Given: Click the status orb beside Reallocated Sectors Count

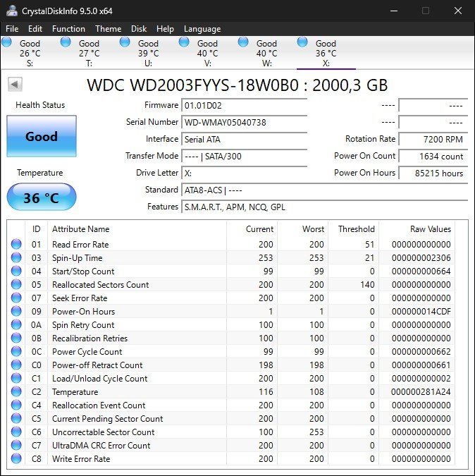Looking at the screenshot, I should [x=16, y=285].
